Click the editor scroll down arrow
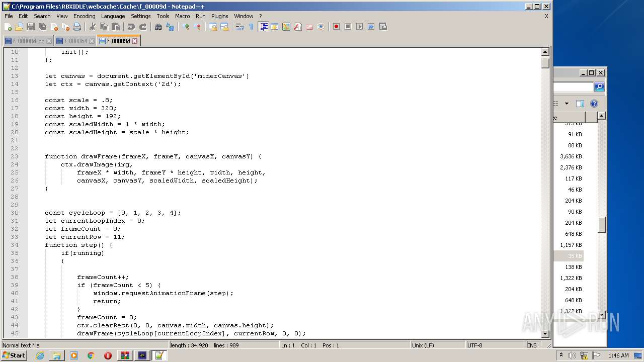Image resolution: width=644 pixels, height=362 pixels. (545, 334)
